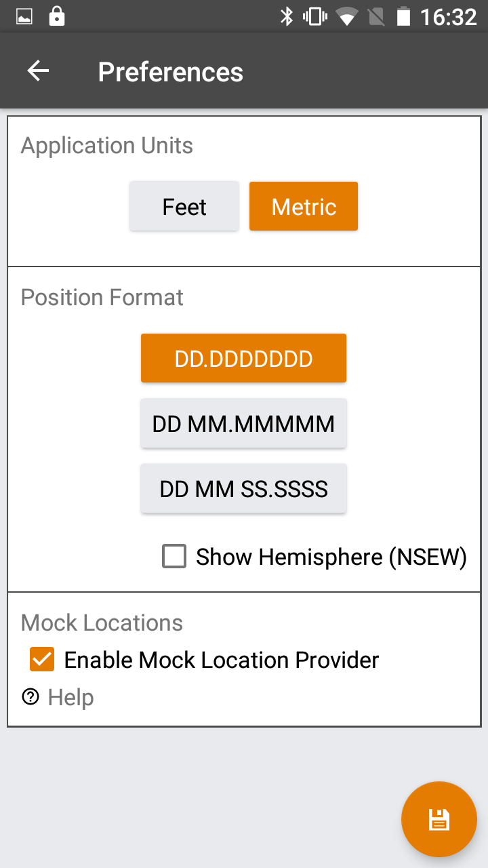Choose DD.DDDDDDD position format
The width and height of the screenshot is (488, 868).
click(243, 358)
